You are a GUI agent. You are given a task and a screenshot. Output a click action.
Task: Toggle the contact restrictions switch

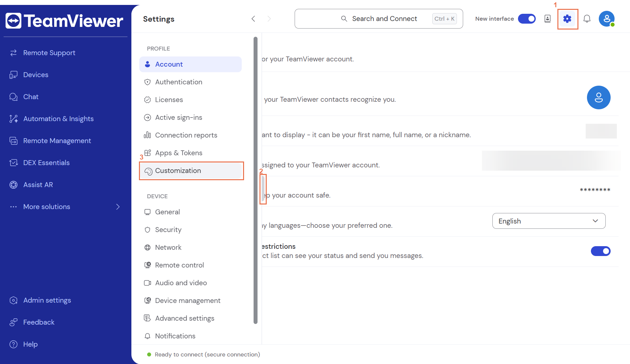600,251
